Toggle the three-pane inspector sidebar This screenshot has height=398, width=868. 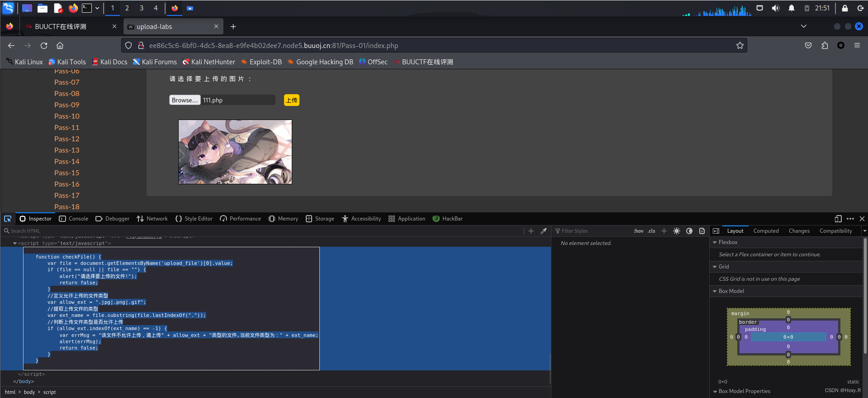[716, 231]
